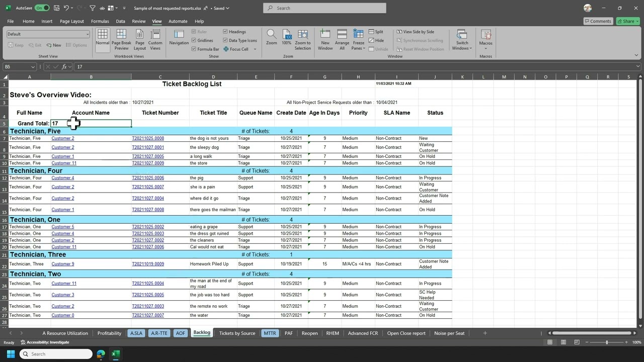Click zoom in plus on status bar
The width and height of the screenshot is (644, 362).
click(626, 342)
